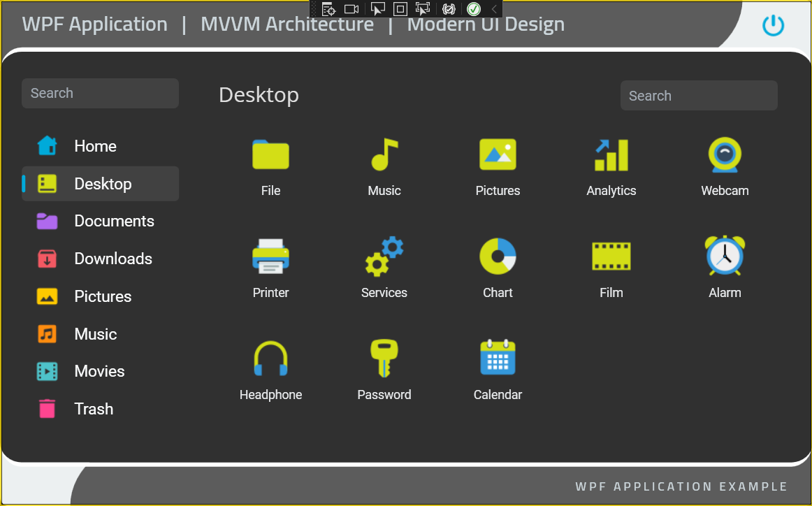
Task: Click the video camera debug toolbar icon
Action: pyautogui.click(x=351, y=9)
